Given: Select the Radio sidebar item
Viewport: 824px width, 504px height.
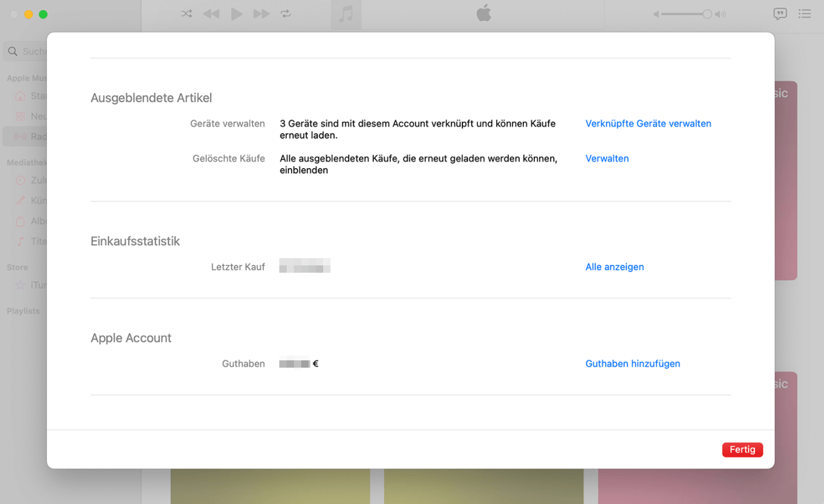Looking at the screenshot, I should pyautogui.click(x=24, y=136).
